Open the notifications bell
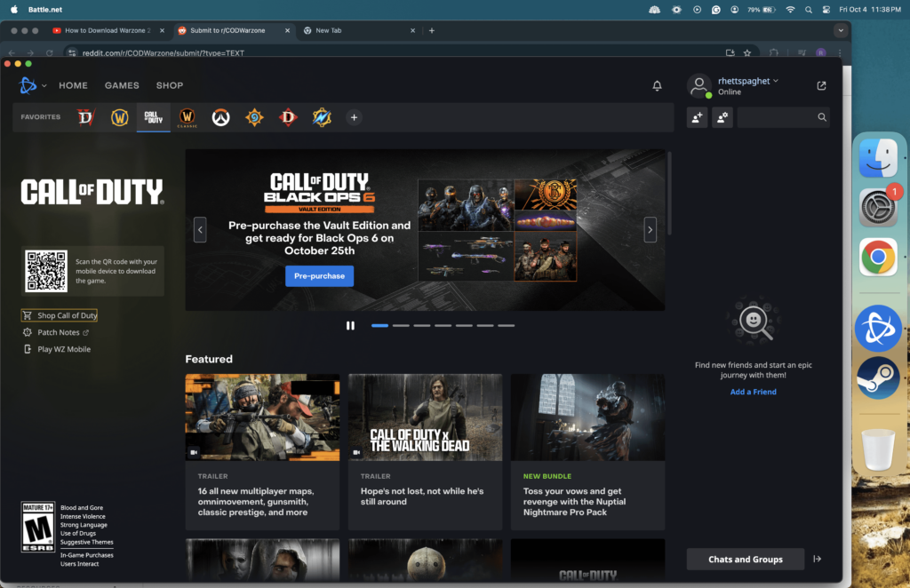The image size is (910, 588). click(657, 86)
